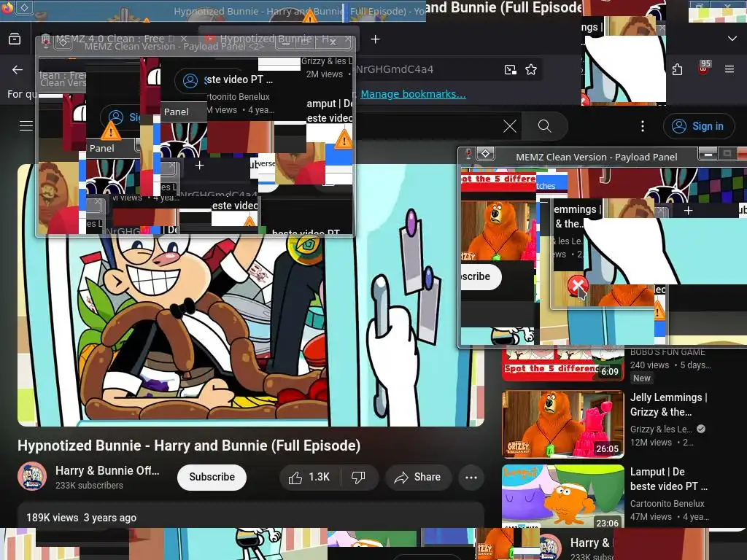Switch to the Hypnotized Bunnie browser tab

(278, 39)
